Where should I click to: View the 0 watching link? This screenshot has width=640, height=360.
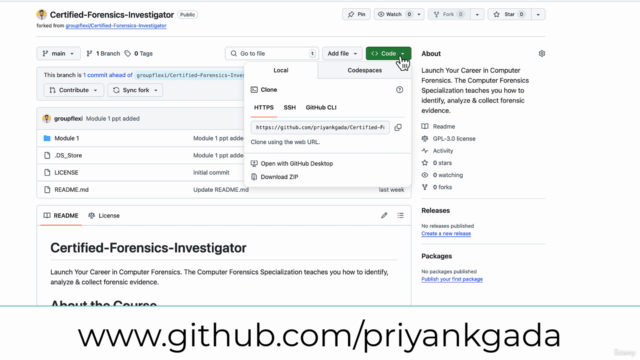pos(448,175)
